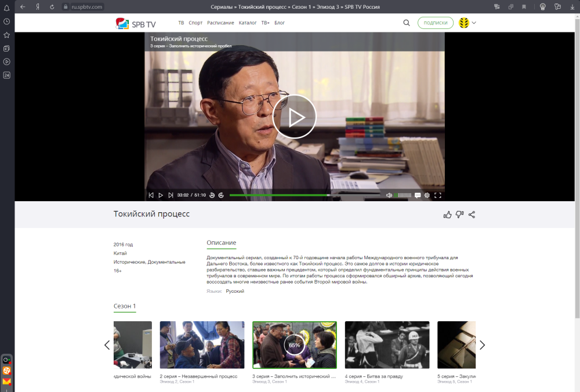The height and width of the screenshot is (392, 580).
Task: Skip to next episode in player
Action: point(171,195)
